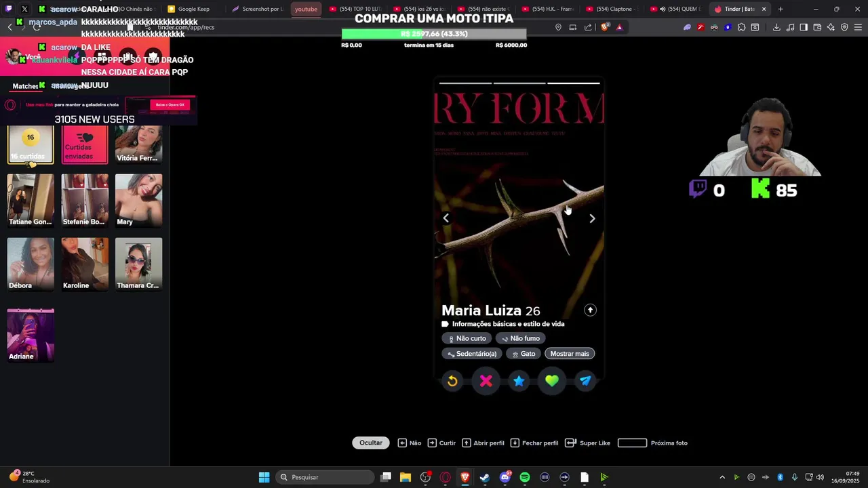The image size is (868, 488).
Task: Expand profile tags with Mostrar mais
Action: [x=570, y=354]
